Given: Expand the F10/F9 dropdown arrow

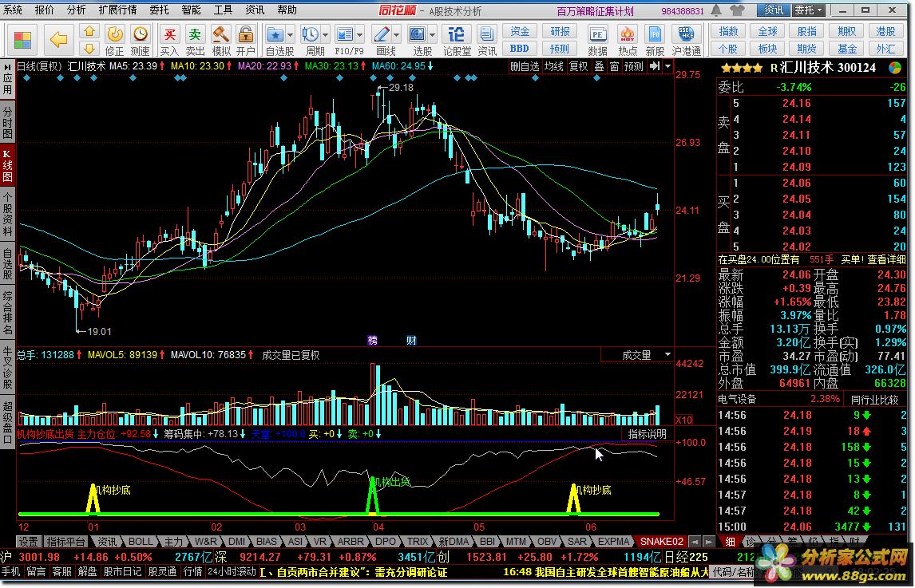Looking at the screenshot, I should [x=360, y=34].
